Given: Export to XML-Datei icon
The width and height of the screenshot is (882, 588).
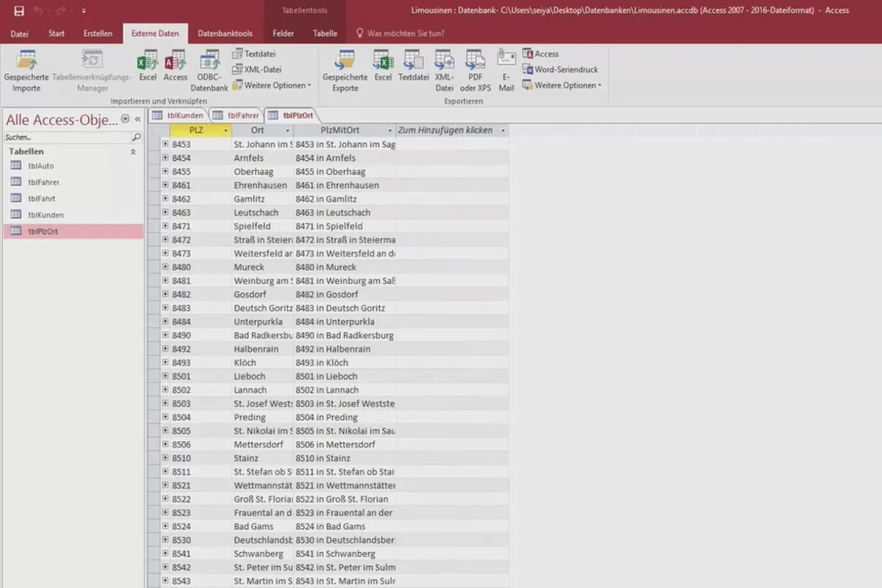Looking at the screenshot, I should click(444, 71).
